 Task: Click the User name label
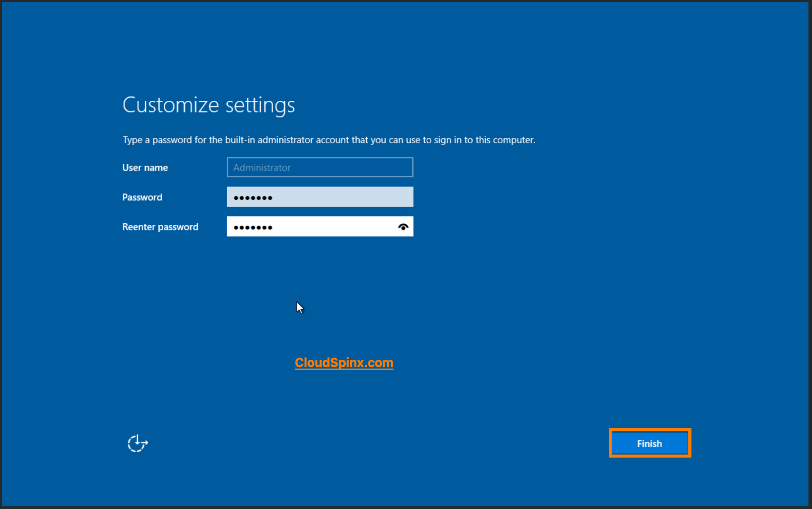click(145, 167)
